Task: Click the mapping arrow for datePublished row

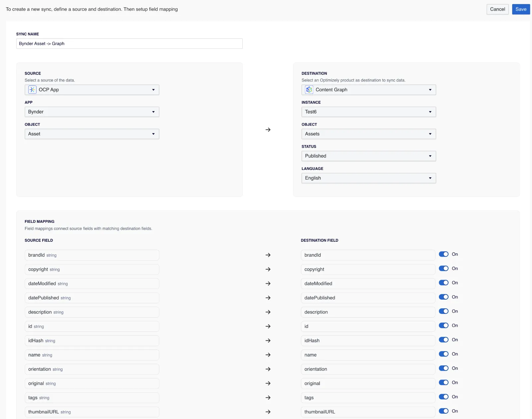Action: [268, 298]
